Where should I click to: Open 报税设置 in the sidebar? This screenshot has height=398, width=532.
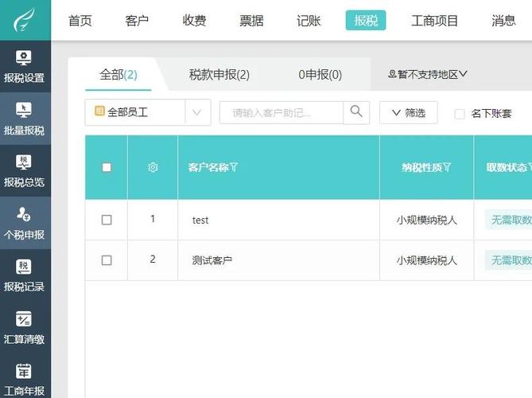pyautogui.click(x=24, y=67)
